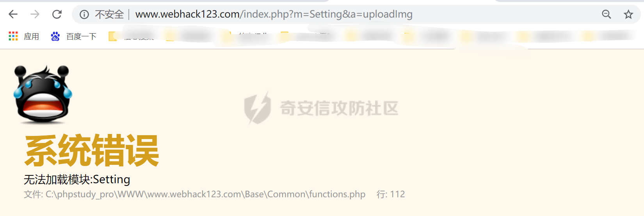Click the zoom magnifier icon in address bar
Screen dimensions: 644x216
pos(606,14)
